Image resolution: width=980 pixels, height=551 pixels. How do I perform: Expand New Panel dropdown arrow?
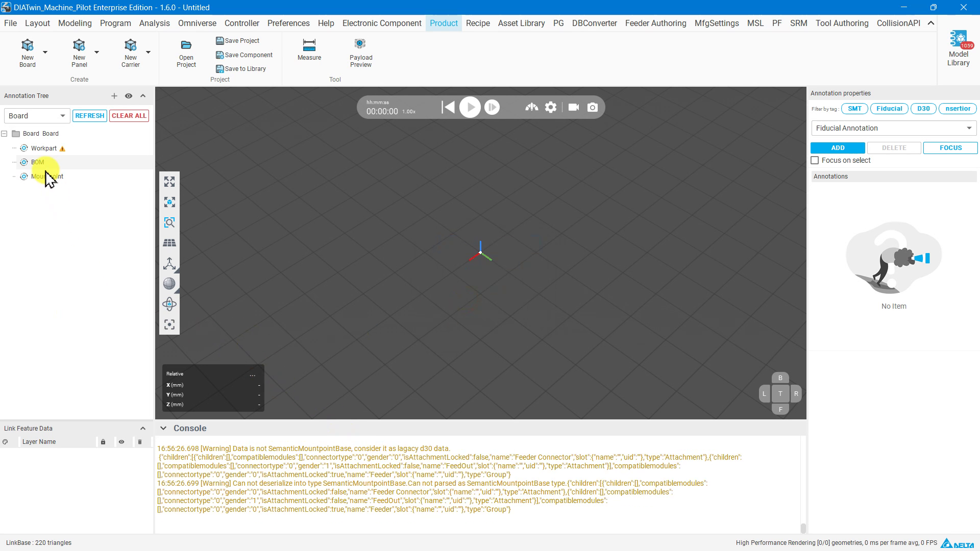pyautogui.click(x=96, y=53)
